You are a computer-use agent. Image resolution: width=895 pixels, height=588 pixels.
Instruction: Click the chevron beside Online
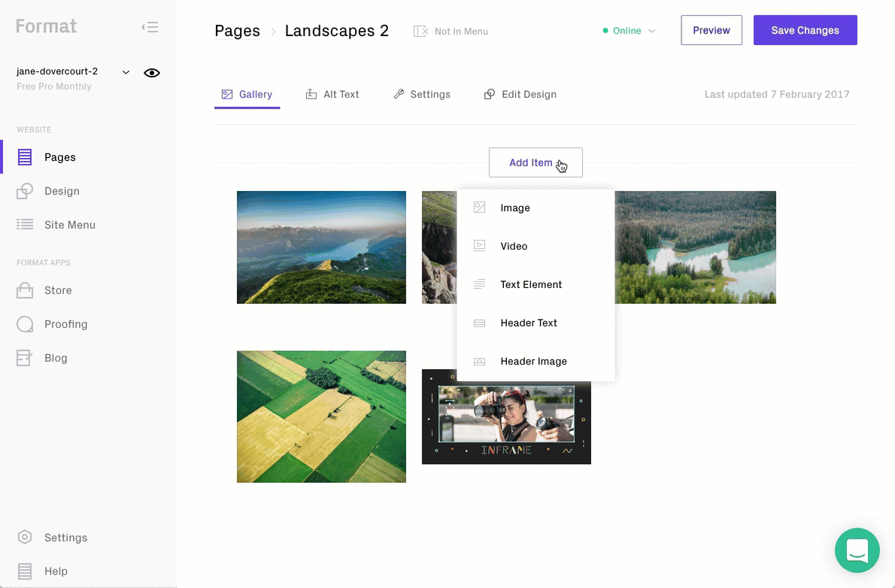coord(651,31)
